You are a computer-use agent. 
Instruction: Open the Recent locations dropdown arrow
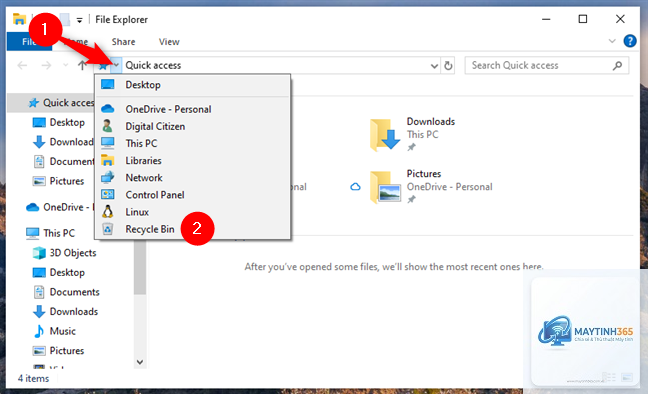click(65, 65)
